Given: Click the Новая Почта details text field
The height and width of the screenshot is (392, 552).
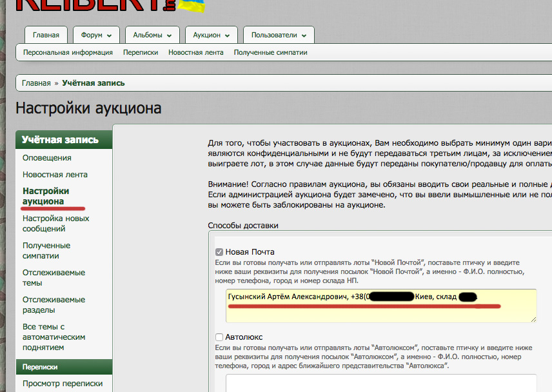Looking at the screenshot, I should pyautogui.click(x=380, y=305).
